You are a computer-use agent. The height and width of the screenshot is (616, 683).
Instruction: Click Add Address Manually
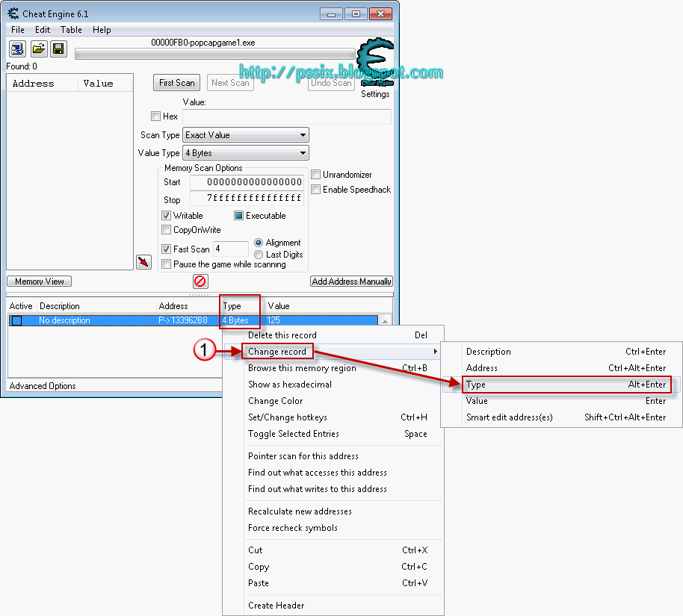click(351, 281)
